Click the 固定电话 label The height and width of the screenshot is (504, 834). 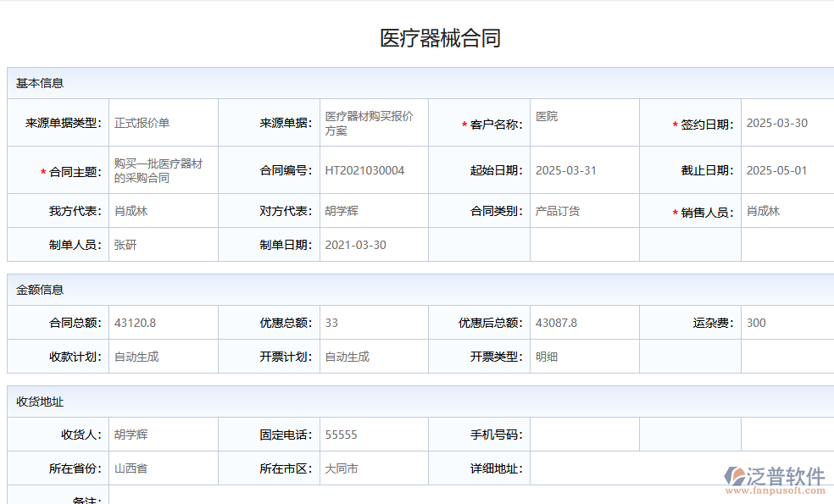click(x=286, y=435)
